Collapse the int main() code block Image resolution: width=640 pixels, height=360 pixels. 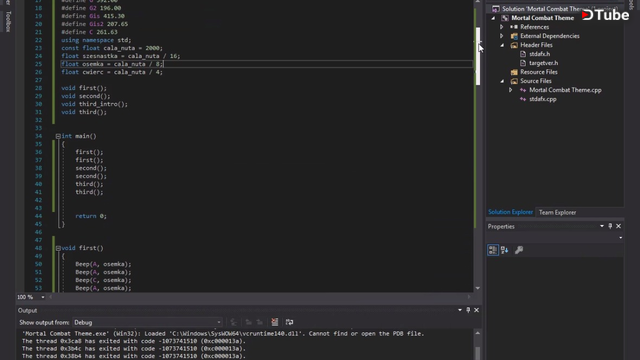tap(58, 136)
